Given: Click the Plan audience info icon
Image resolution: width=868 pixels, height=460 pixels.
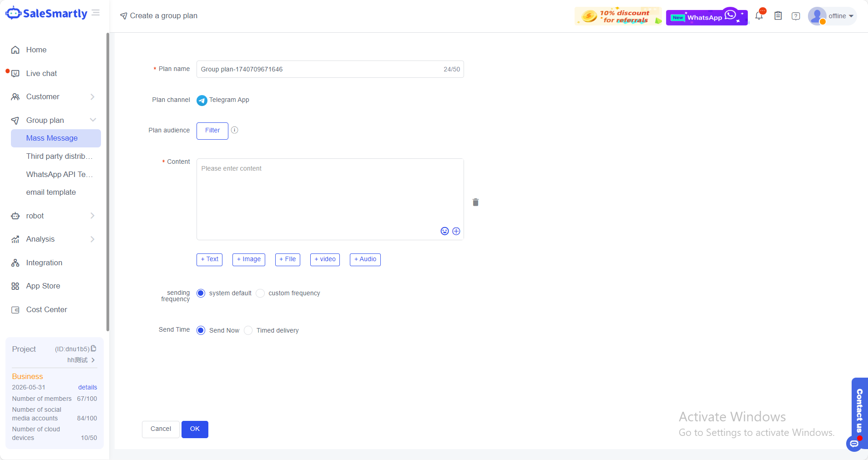Looking at the screenshot, I should 235,130.
